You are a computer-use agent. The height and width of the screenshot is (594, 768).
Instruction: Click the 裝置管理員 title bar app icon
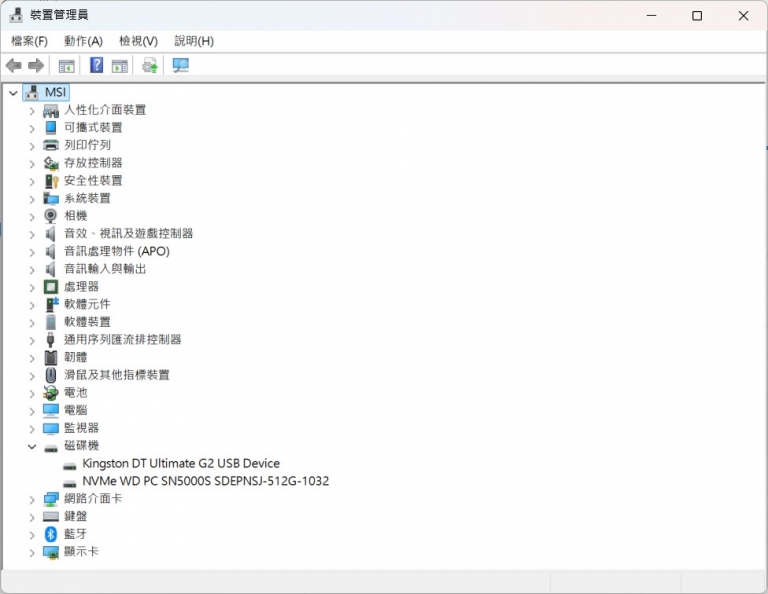(16, 15)
